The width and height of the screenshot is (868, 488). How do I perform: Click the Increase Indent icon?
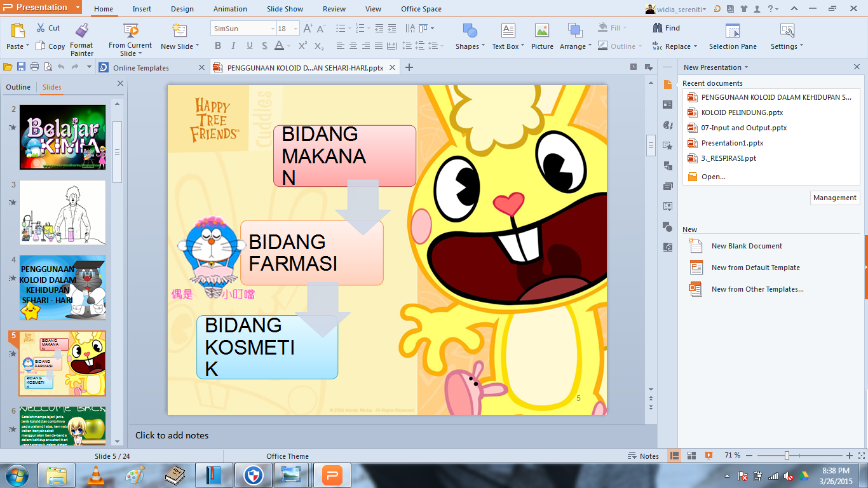[392, 29]
